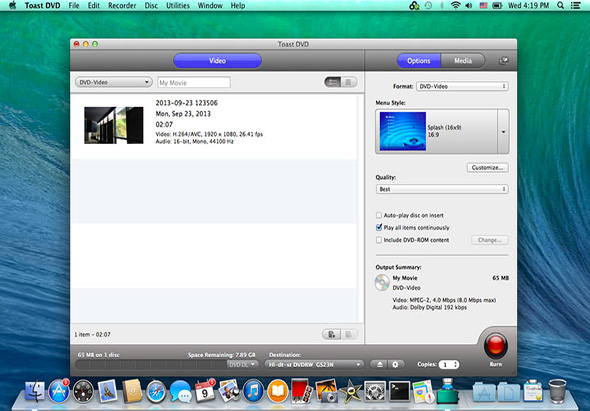Click the disc space usage bar
590x411 pixels.
point(151,364)
